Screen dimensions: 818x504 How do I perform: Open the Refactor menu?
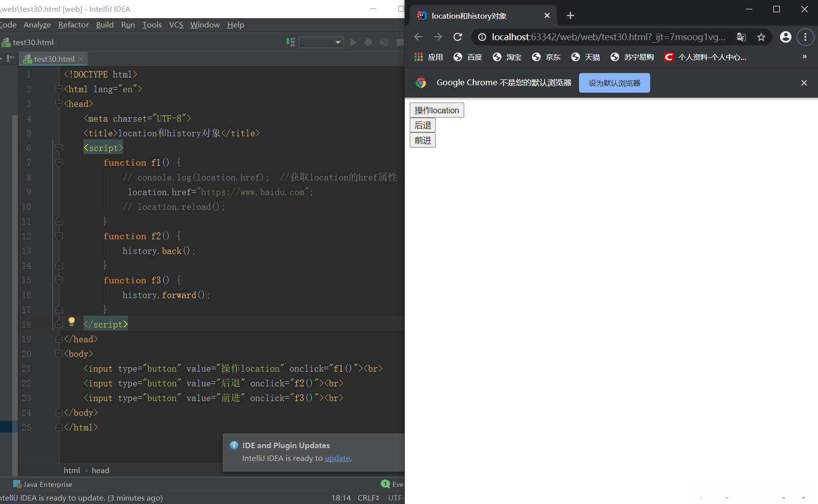click(73, 25)
